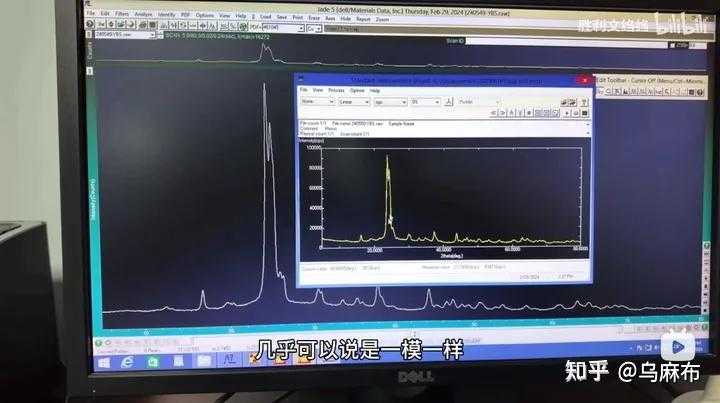The image size is (720, 403).
Task: Expand the percentage dropdown in measurement toolbar
Action: pyautogui.click(x=437, y=102)
